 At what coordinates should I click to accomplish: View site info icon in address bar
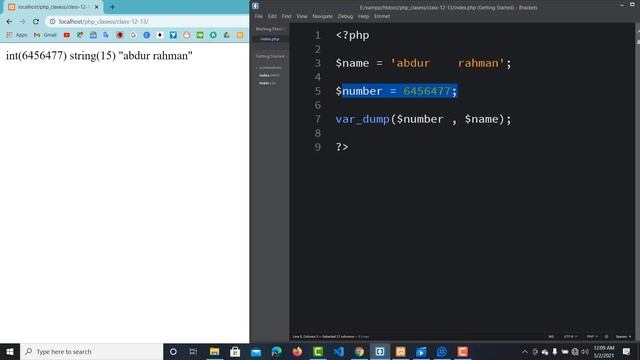52,22
